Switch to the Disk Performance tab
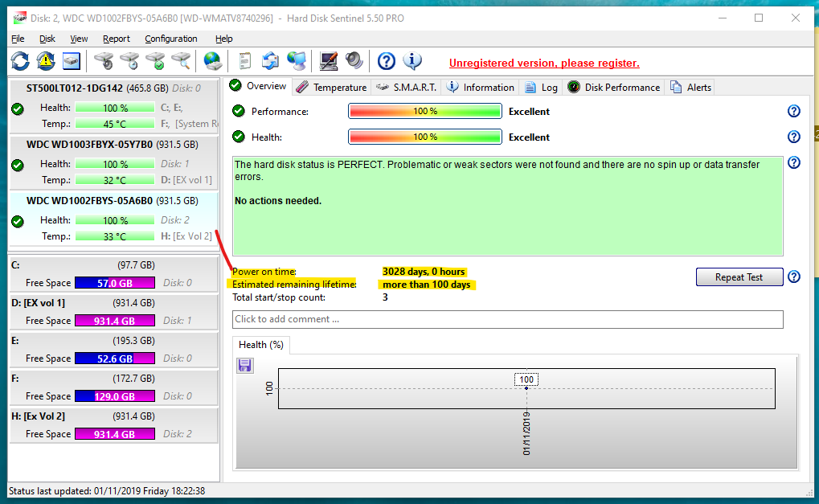 point(614,88)
